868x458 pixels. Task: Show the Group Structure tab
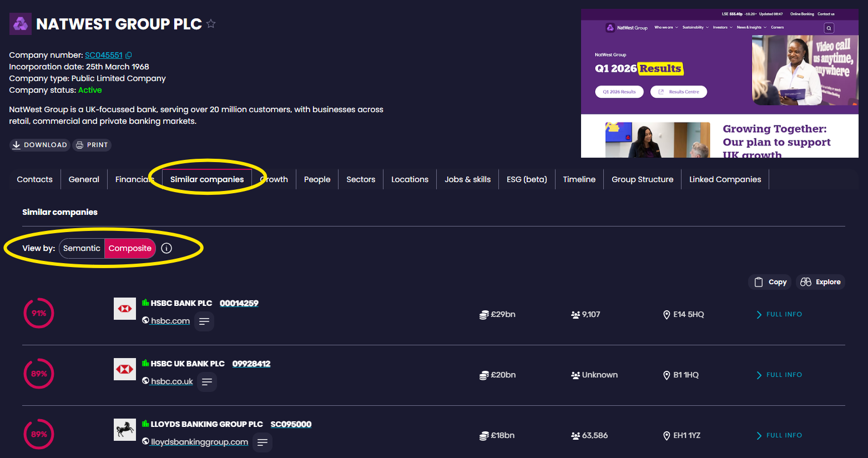click(x=642, y=179)
